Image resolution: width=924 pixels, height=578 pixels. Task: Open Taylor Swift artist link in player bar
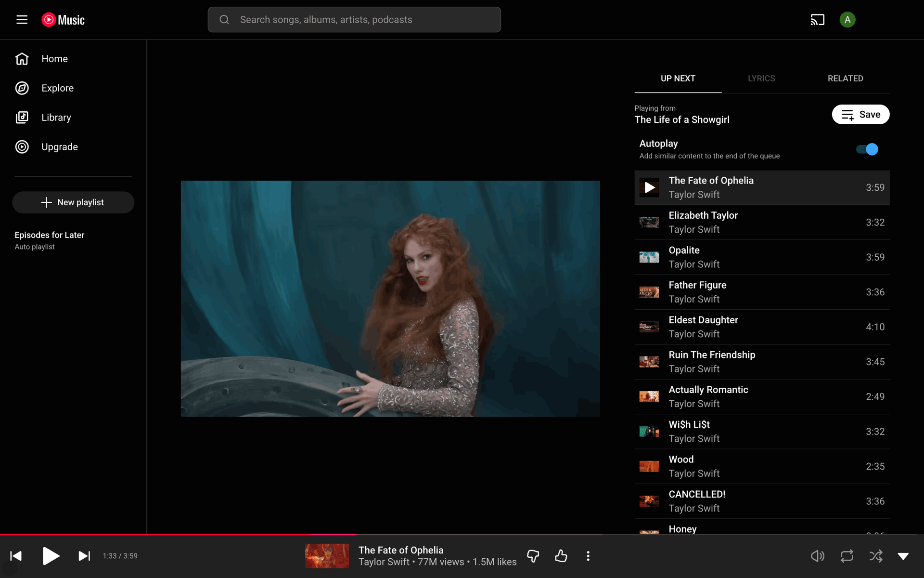pyautogui.click(x=384, y=562)
